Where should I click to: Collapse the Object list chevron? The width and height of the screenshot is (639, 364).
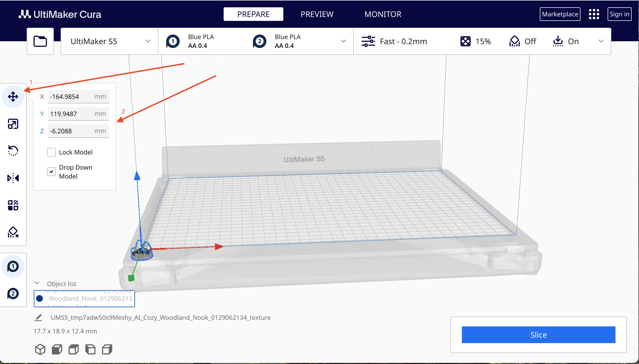coord(37,283)
